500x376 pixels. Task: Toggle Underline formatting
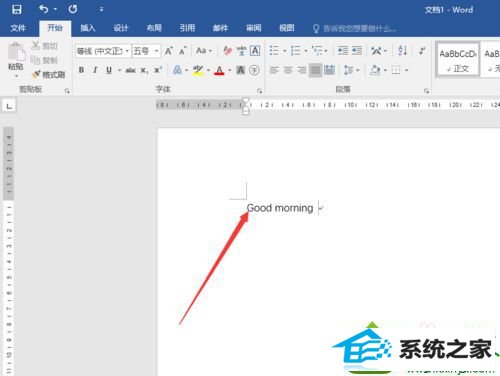tap(109, 70)
